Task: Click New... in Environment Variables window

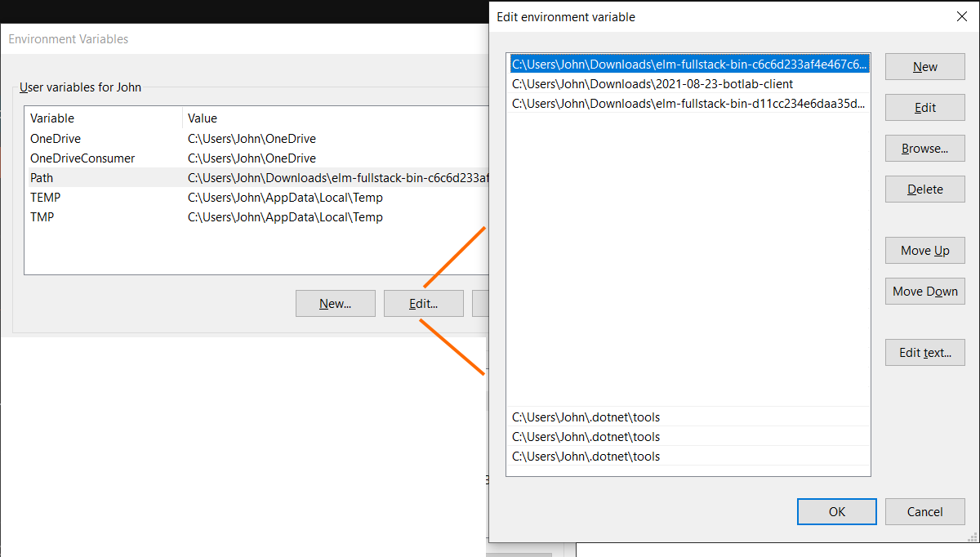Action: coord(335,304)
